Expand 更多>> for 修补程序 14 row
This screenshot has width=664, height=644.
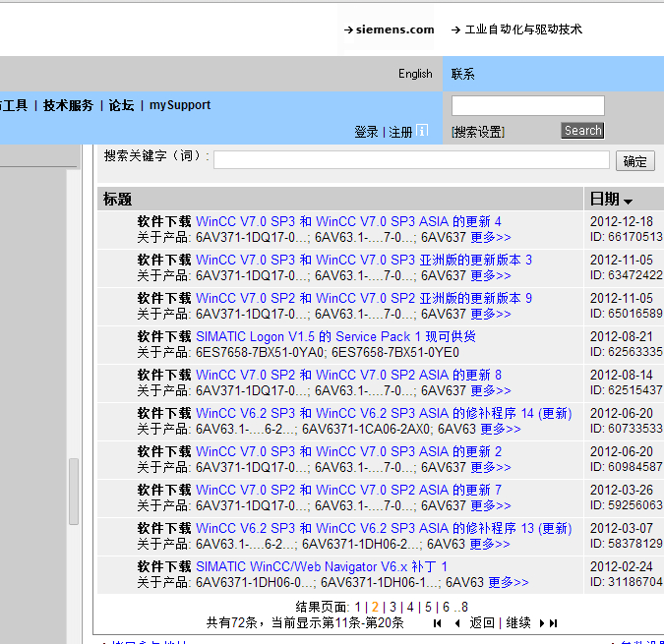pos(500,429)
